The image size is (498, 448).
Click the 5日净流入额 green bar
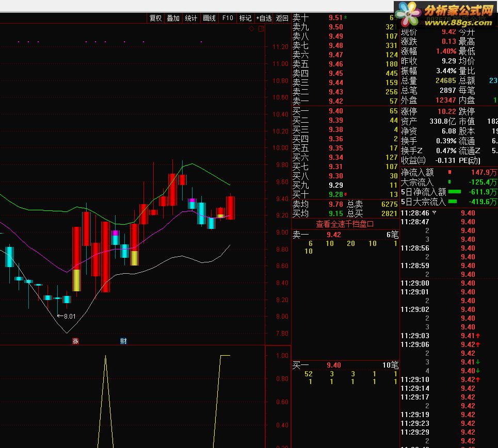[455, 192]
